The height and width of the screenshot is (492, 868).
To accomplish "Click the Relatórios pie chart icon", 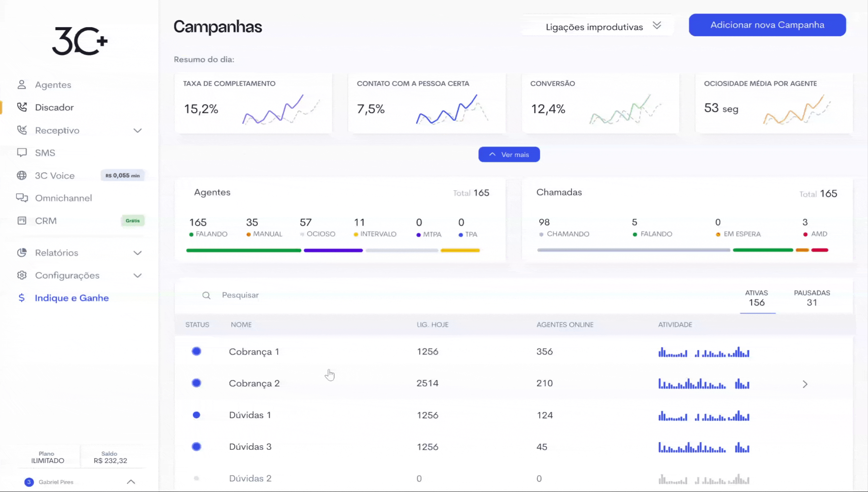I will tap(22, 252).
